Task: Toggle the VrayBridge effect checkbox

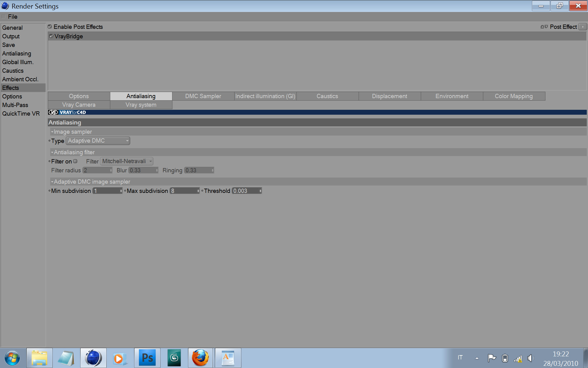Action: (51, 36)
